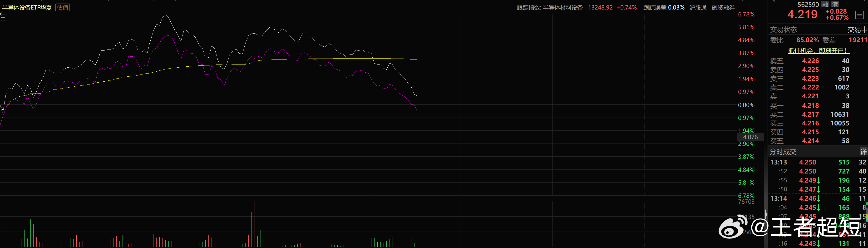The image size is (868, 248).
Task: Click the index change +0.74%
Action: coord(626,7)
